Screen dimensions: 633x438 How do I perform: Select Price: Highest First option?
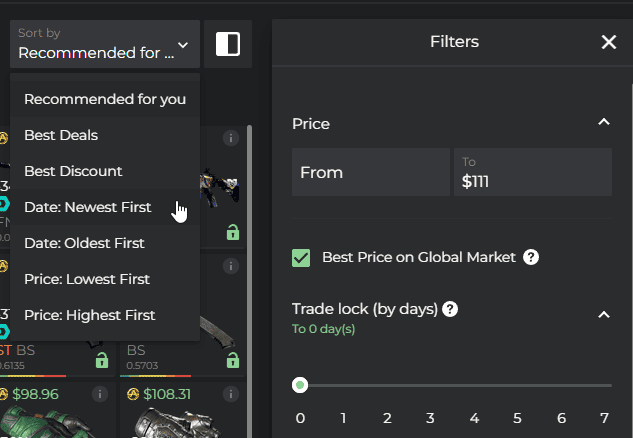coord(90,315)
